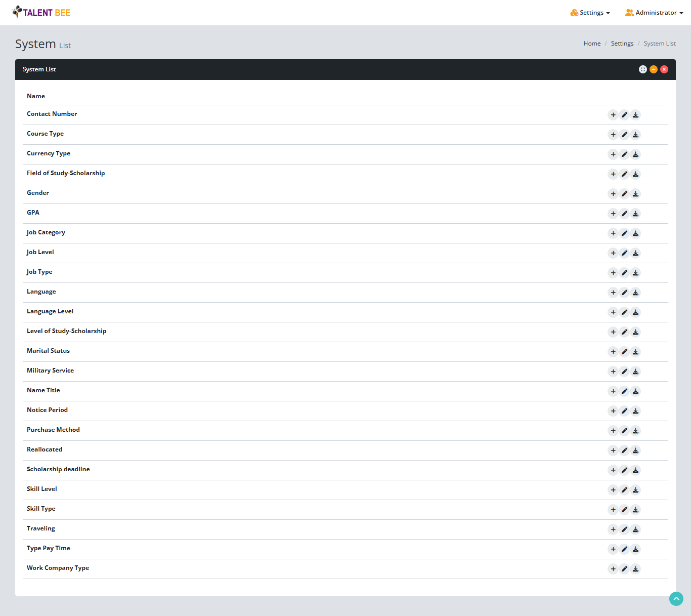Click the edit pencil for Course Type
Viewport: 691px width, 616px height.
tap(624, 135)
